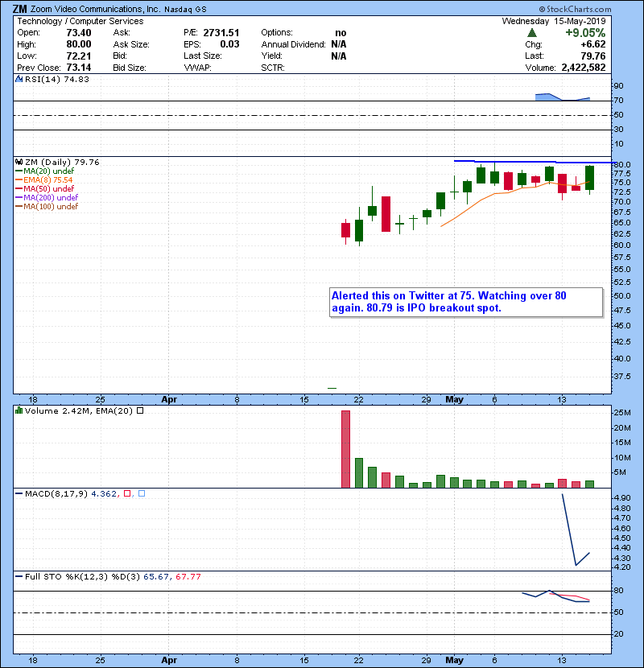The width and height of the screenshot is (644, 668).
Task: Click the +9.05% percent change
Action: tap(585, 33)
